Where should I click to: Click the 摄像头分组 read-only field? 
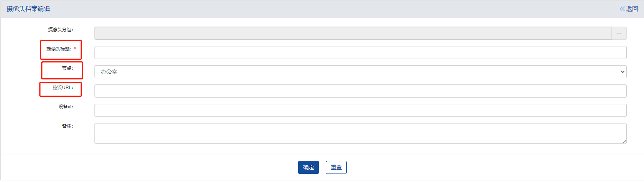coord(352,33)
